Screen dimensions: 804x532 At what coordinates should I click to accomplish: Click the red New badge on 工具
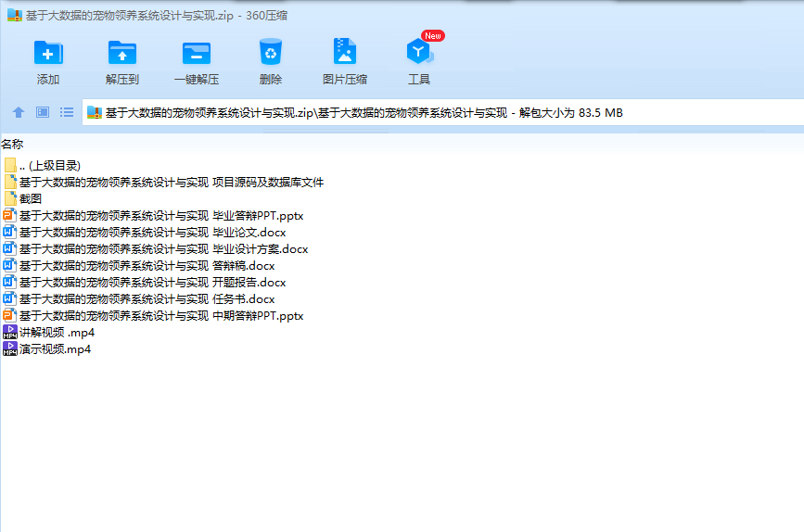[433, 36]
